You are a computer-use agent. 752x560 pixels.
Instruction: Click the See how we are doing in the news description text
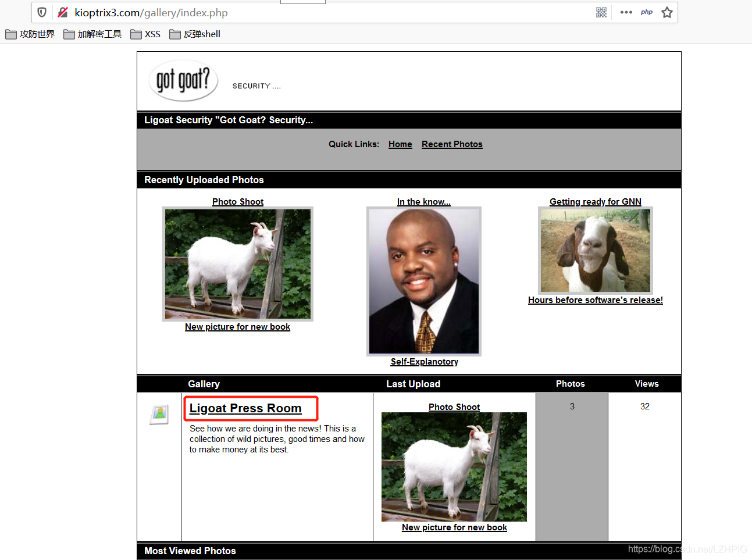pyautogui.click(x=277, y=439)
